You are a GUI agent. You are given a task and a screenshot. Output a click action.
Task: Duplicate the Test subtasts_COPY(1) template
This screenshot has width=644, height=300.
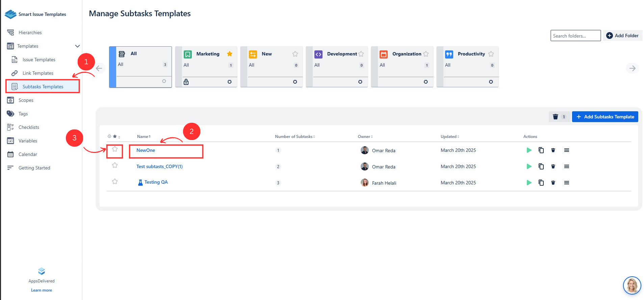coord(541,166)
